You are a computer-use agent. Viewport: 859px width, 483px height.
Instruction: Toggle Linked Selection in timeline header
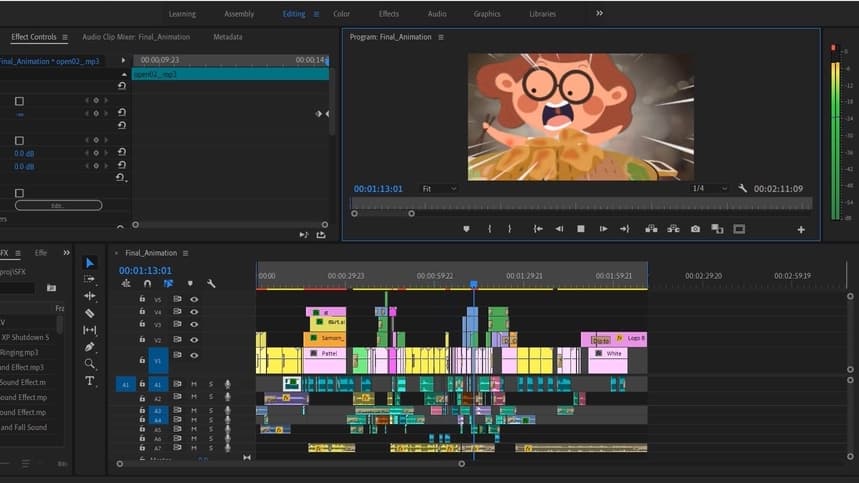point(168,284)
